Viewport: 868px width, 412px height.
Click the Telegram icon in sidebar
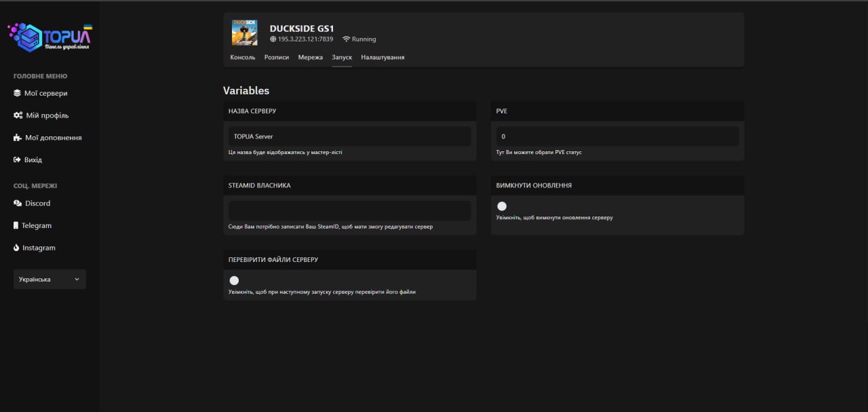(x=16, y=225)
